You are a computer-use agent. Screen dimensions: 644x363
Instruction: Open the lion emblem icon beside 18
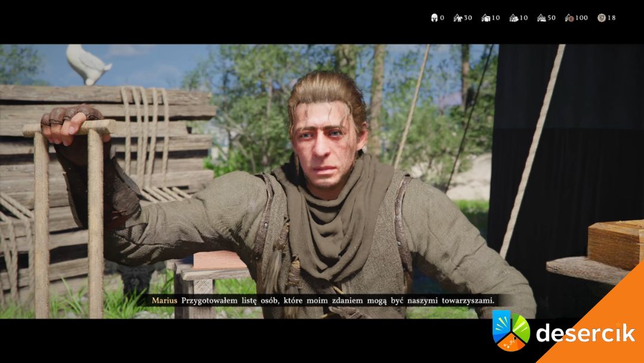pos(601,18)
